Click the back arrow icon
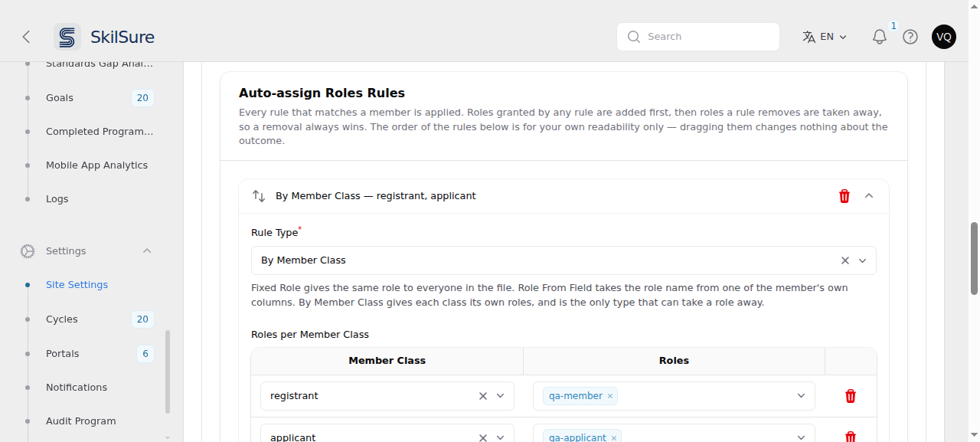The height and width of the screenshot is (442, 980). tap(26, 37)
